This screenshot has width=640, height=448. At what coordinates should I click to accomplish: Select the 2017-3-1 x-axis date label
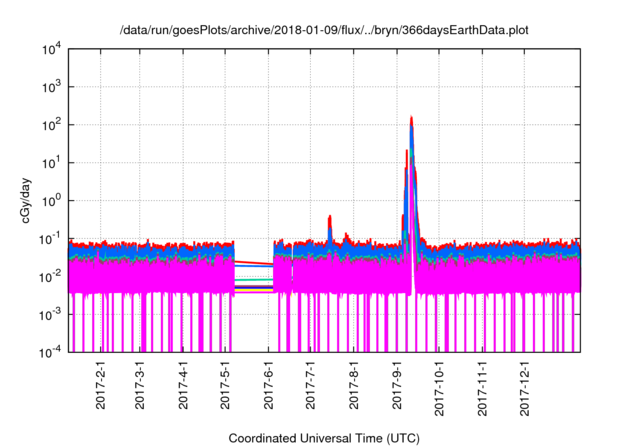tap(140, 385)
